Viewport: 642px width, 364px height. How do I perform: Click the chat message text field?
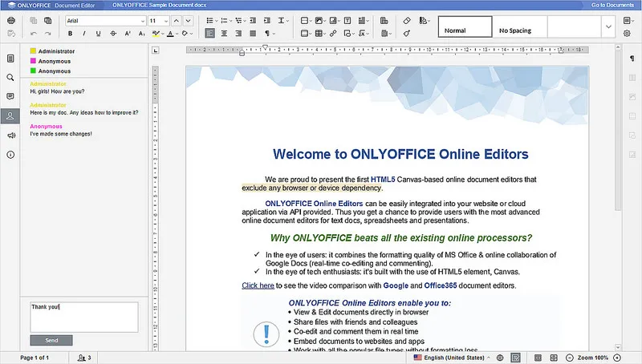83,316
